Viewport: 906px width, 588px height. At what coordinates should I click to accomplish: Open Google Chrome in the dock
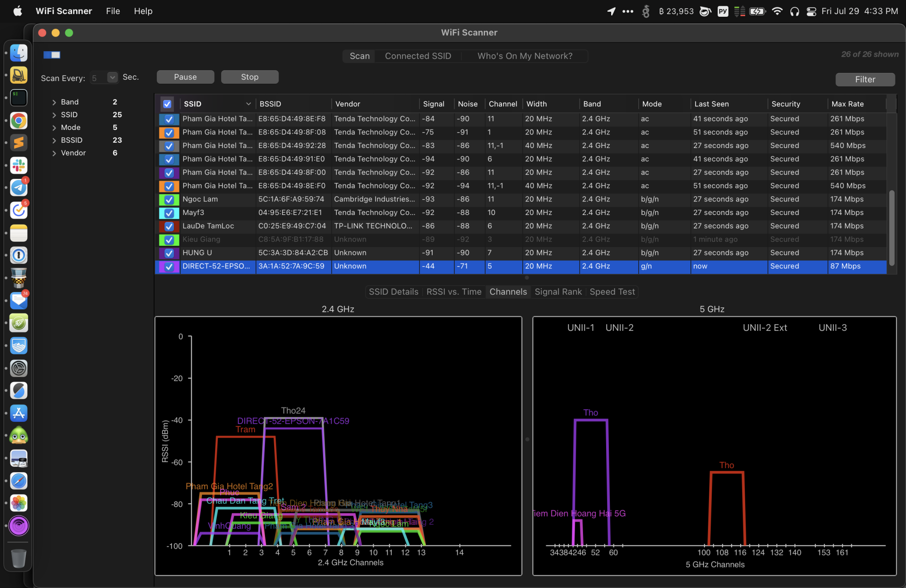click(19, 120)
